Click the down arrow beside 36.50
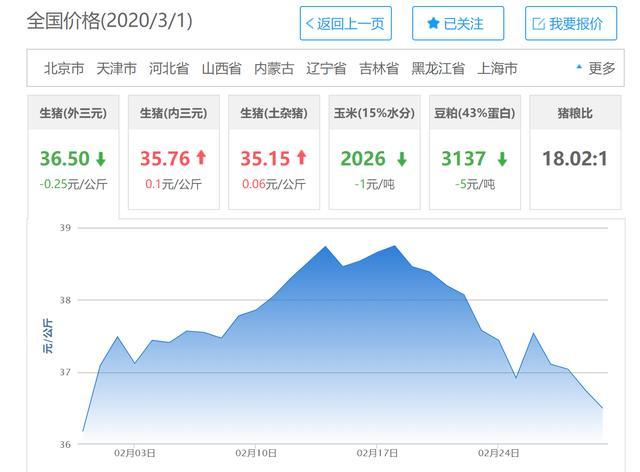 [x=101, y=159]
